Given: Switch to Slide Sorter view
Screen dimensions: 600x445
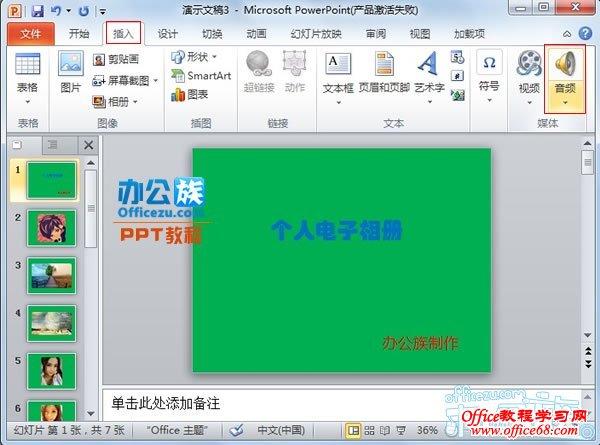Looking at the screenshot, I should click(369, 430).
